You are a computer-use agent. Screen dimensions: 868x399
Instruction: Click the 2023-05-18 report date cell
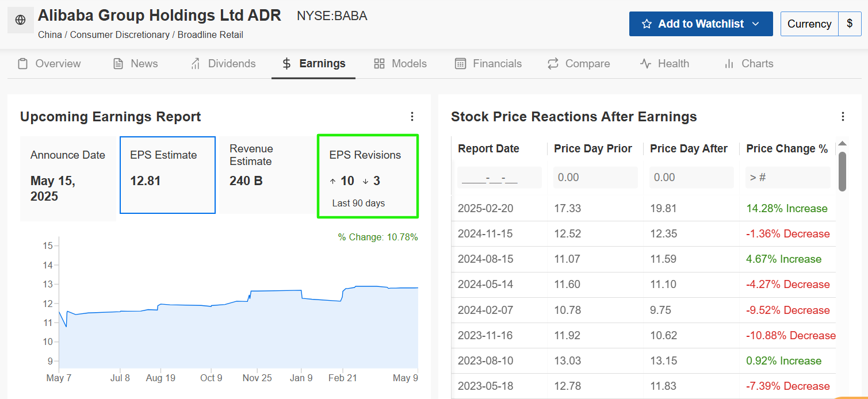tap(485, 386)
